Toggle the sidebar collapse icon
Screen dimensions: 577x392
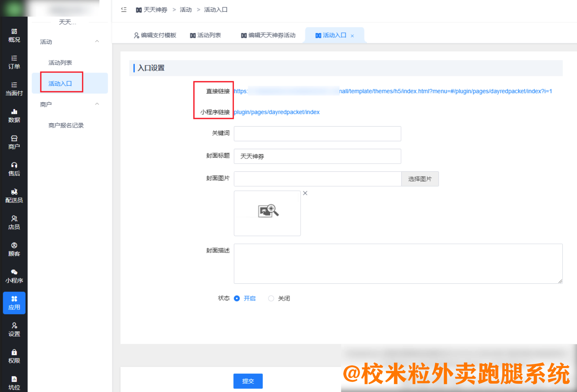tap(123, 10)
